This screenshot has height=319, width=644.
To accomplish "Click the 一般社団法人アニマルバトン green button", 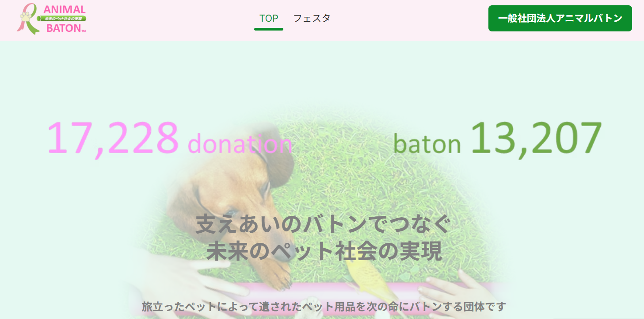I will (560, 18).
